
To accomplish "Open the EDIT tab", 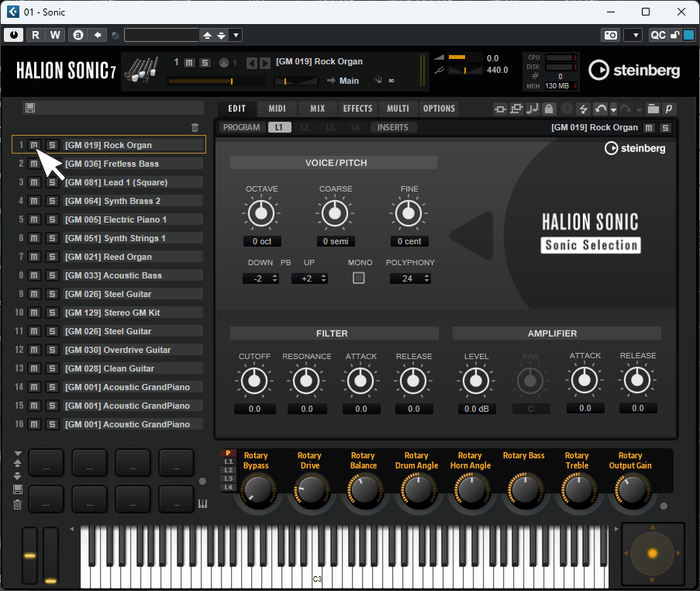I will coord(237,109).
